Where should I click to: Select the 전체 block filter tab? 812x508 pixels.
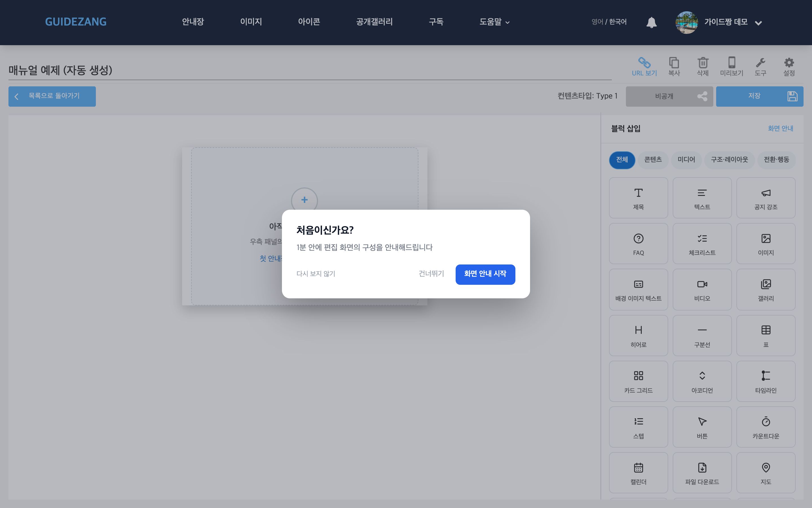click(x=622, y=160)
